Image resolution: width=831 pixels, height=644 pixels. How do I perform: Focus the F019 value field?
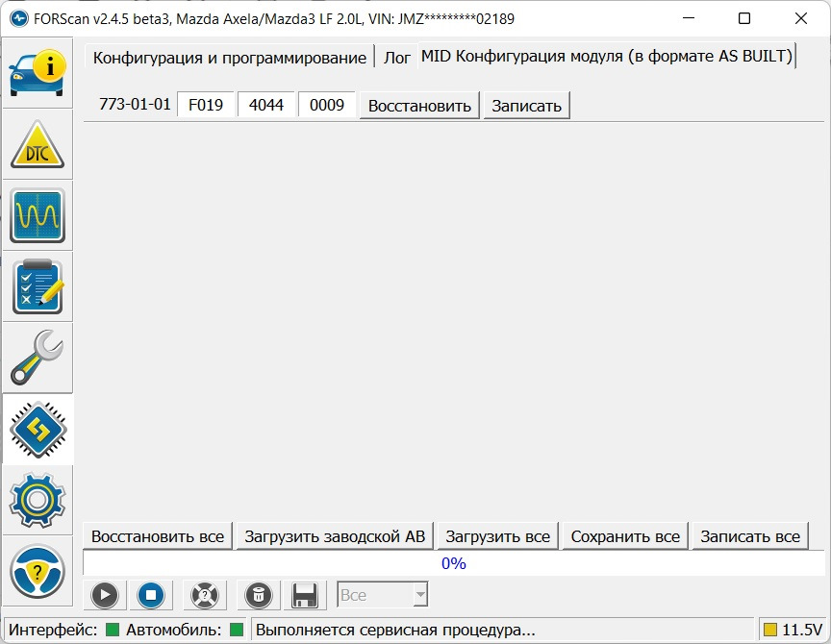click(206, 105)
